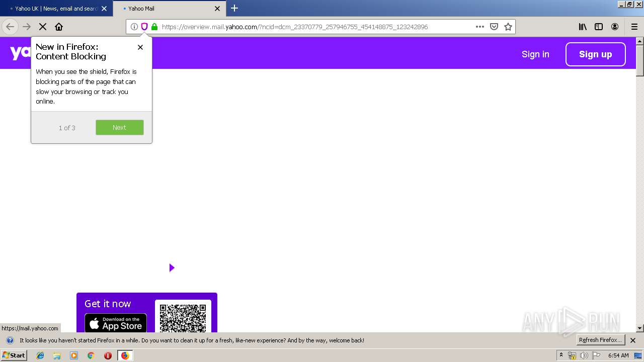
Task: Click the notification bar question mark icon
Action: (x=10, y=340)
